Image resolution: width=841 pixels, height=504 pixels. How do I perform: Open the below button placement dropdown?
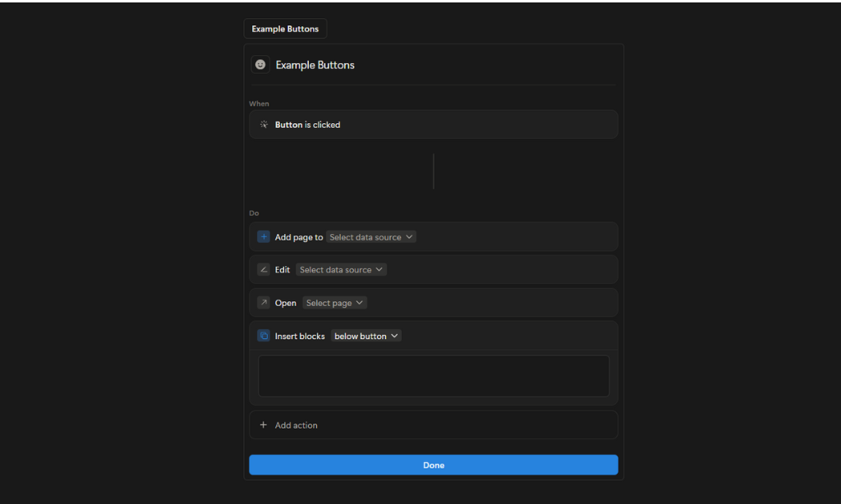[x=365, y=335]
